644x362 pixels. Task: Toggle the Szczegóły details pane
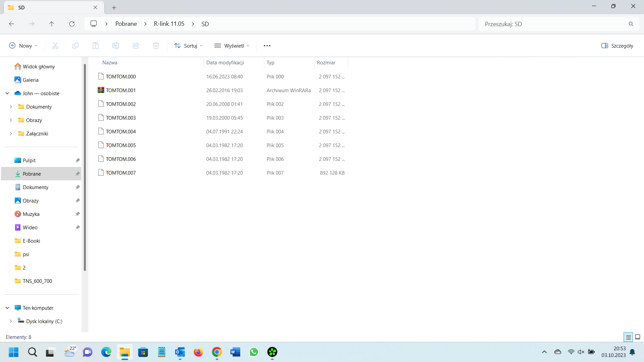click(x=617, y=46)
